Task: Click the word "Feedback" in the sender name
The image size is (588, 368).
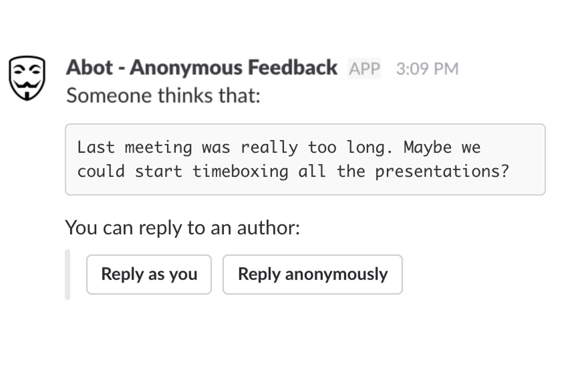Action: [x=293, y=68]
